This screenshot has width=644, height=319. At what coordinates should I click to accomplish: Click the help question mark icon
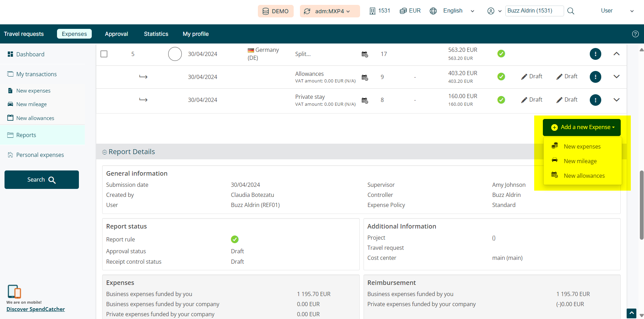pyautogui.click(x=635, y=34)
